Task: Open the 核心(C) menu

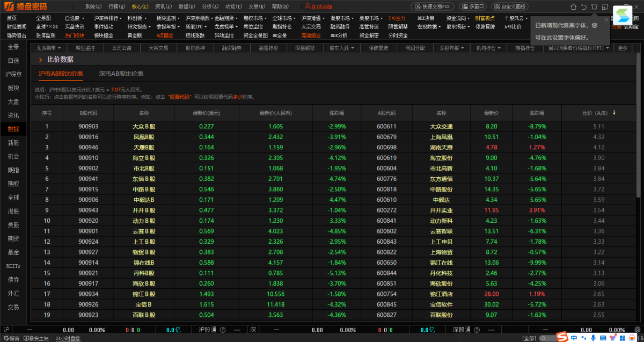Action: pos(140,7)
